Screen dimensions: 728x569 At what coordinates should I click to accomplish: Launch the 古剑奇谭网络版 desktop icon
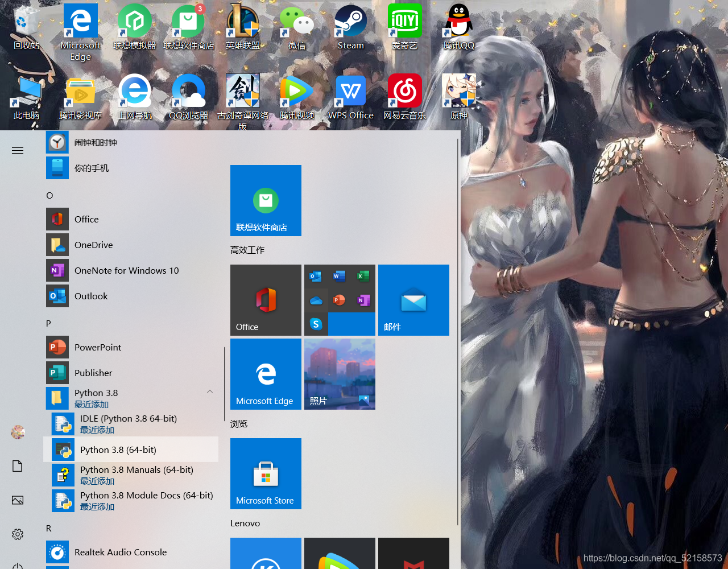[x=243, y=102]
